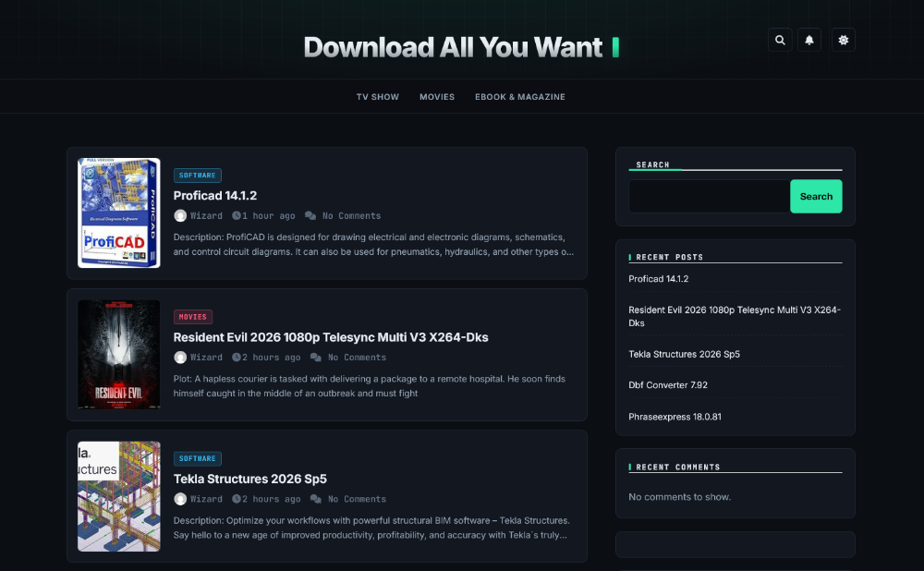Open the Proficad 14.1.2 post title
Image resolution: width=924 pixels, height=571 pixels.
[x=215, y=195]
